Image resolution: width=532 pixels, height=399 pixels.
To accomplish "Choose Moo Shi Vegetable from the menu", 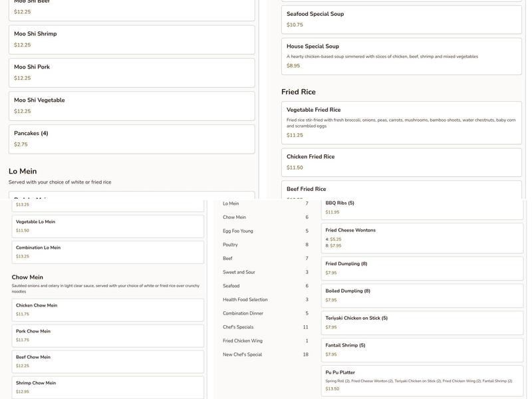I will (131, 106).
